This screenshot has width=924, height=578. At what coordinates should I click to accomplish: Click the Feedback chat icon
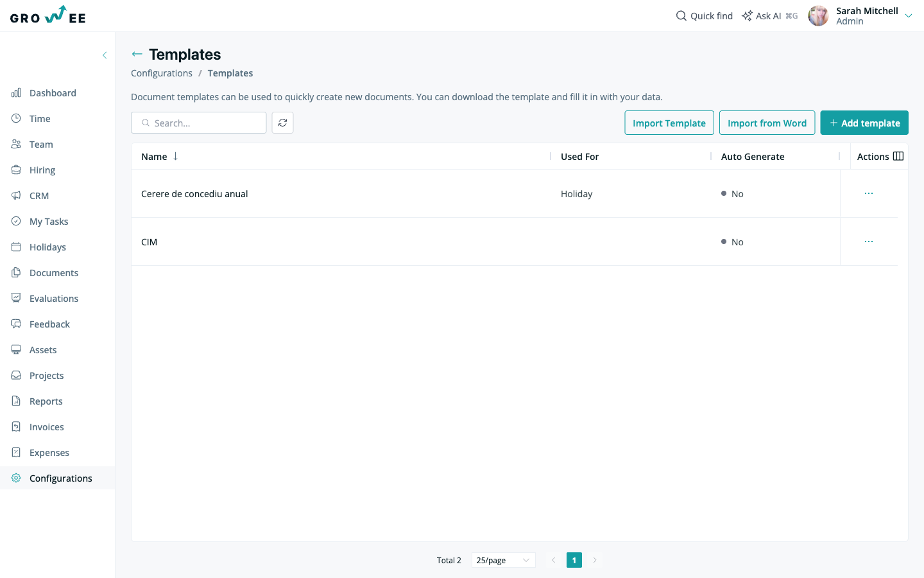16,324
